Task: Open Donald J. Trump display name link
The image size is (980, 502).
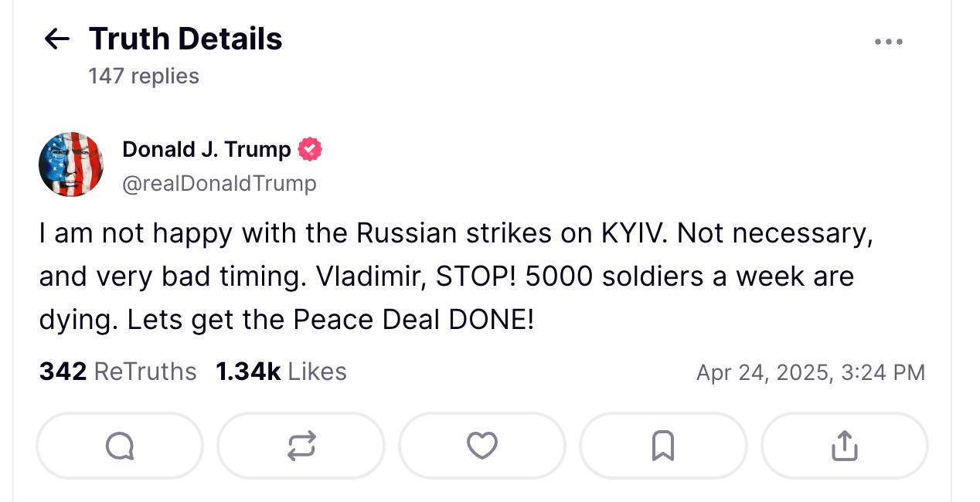Action: pyautogui.click(x=206, y=149)
